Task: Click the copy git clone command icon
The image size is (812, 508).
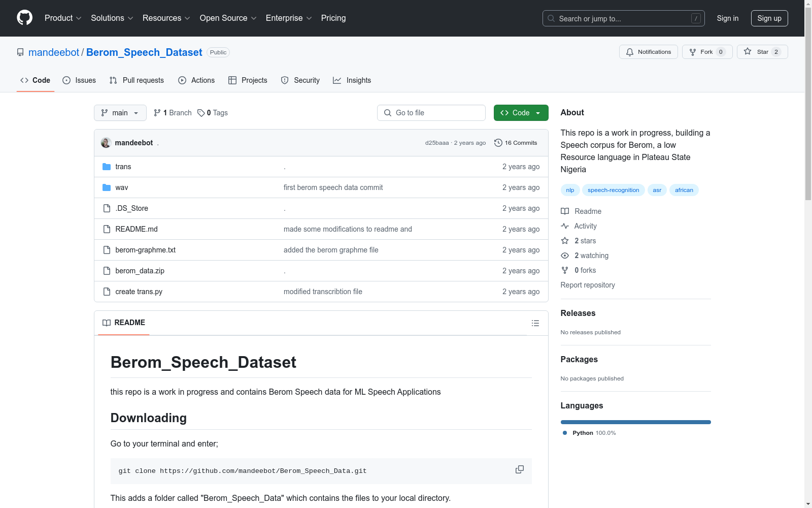Action: click(x=519, y=469)
